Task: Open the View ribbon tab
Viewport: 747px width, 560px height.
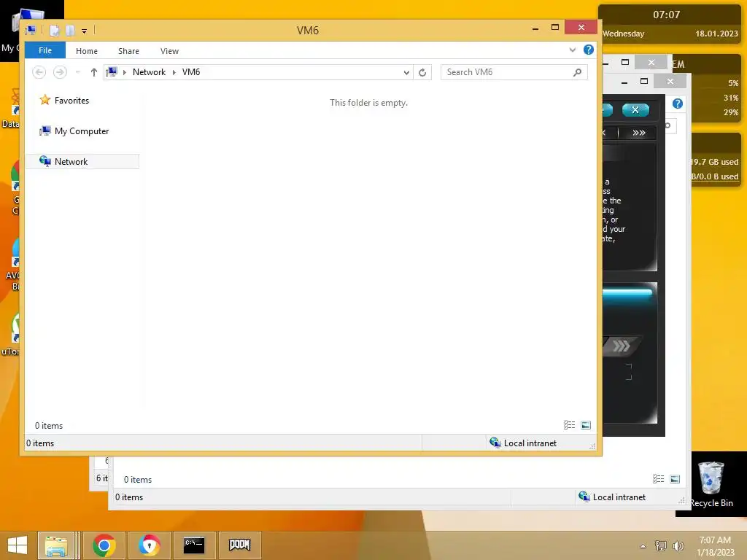Action: (x=169, y=51)
